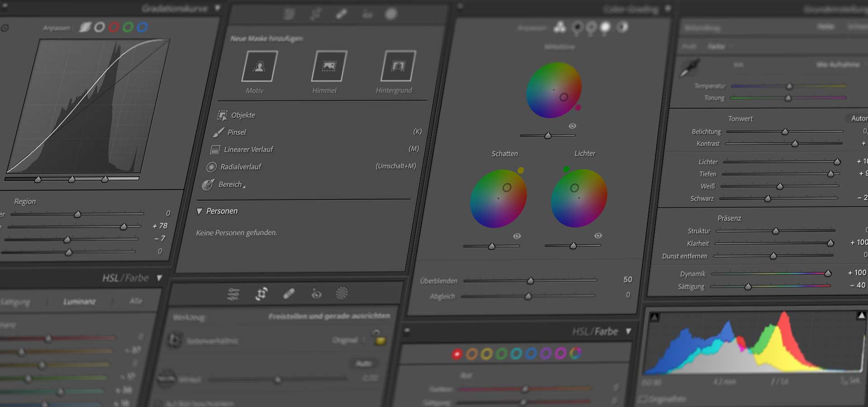Toggle the Schatten wheel eye icon

(517, 236)
